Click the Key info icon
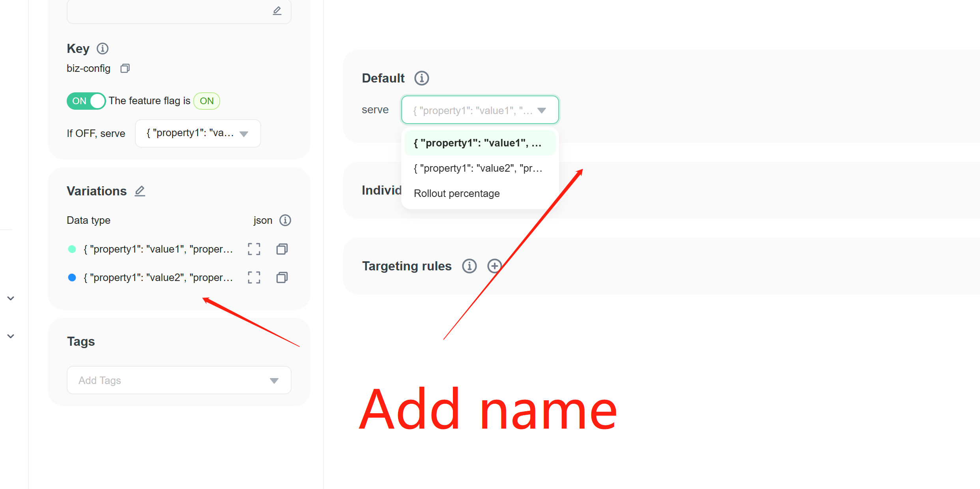The width and height of the screenshot is (980, 489). tap(103, 49)
